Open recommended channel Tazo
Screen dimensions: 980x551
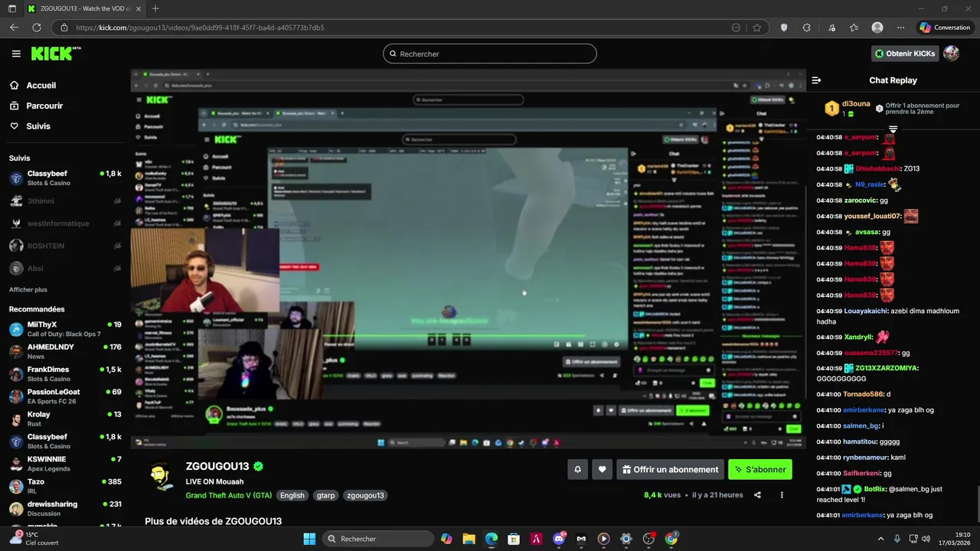[65, 486]
